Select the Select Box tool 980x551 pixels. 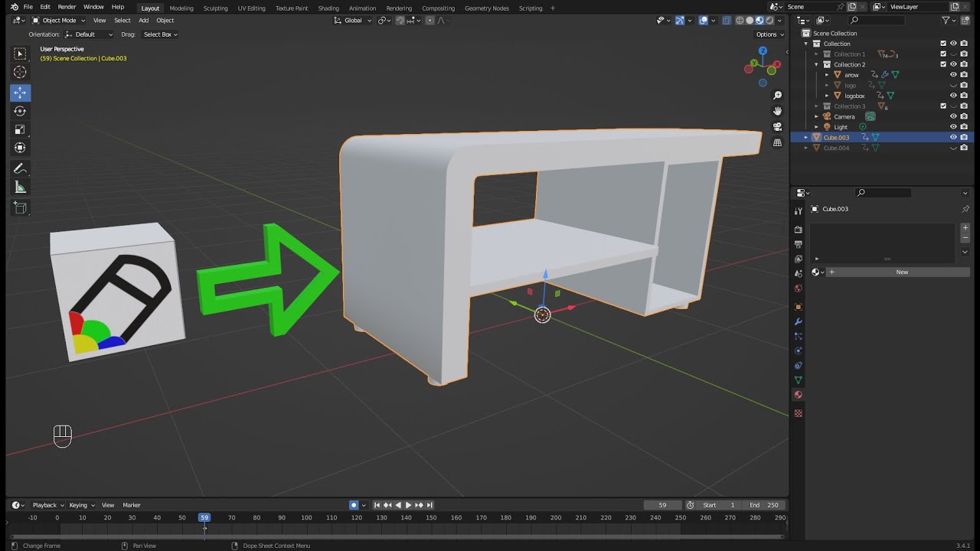point(20,54)
